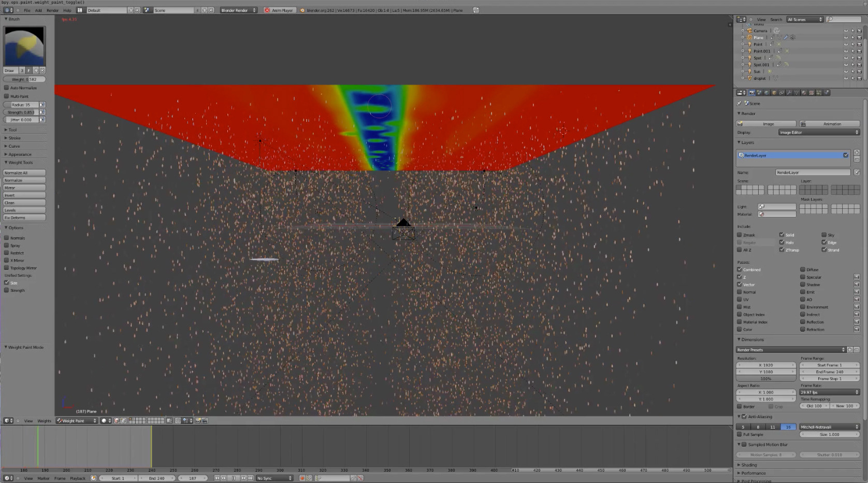The image size is (868, 483).
Task: Open the Modifiers wrench properties tab
Action: (789, 93)
